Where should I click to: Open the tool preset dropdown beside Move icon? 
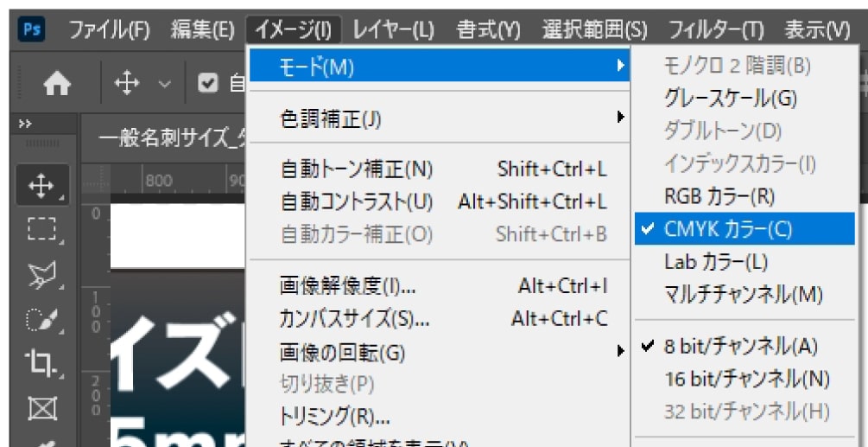(x=164, y=84)
